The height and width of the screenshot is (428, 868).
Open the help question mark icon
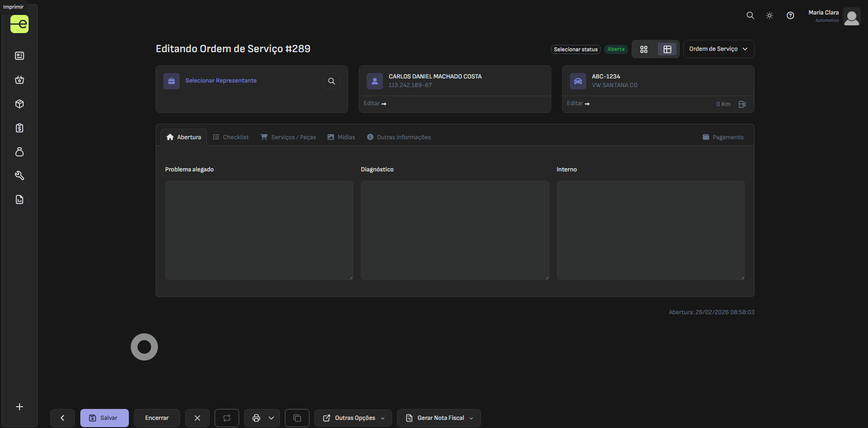coord(790,15)
